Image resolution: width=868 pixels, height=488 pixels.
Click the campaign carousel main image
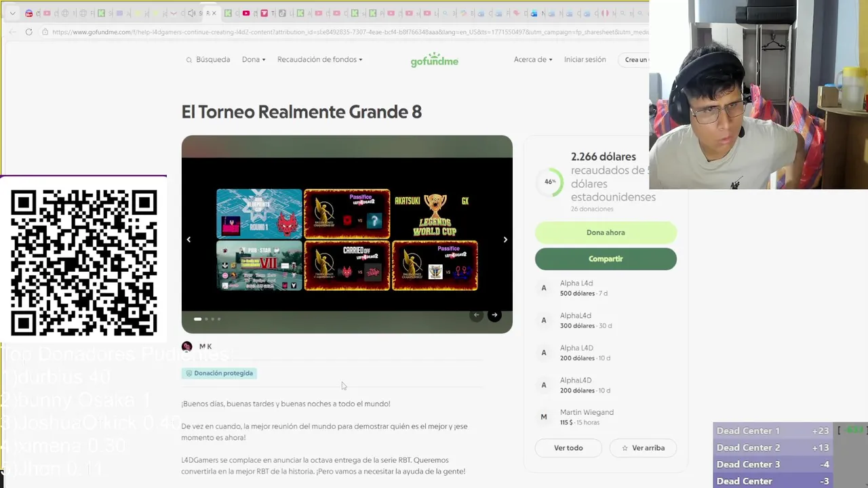[347, 234]
